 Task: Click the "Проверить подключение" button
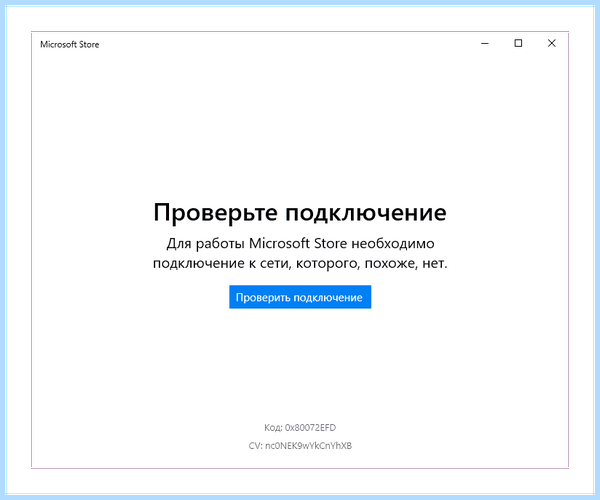pyautogui.click(x=300, y=297)
